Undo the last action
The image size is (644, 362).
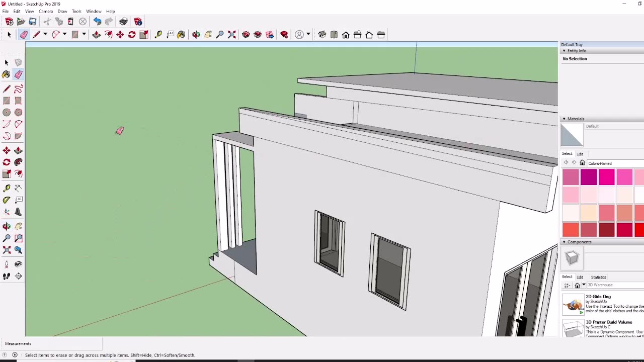pyautogui.click(x=97, y=22)
